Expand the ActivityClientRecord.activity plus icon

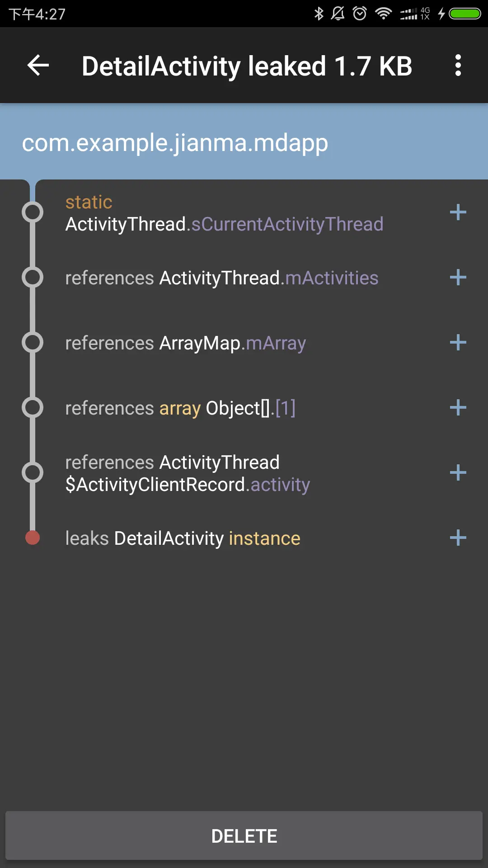[458, 472]
